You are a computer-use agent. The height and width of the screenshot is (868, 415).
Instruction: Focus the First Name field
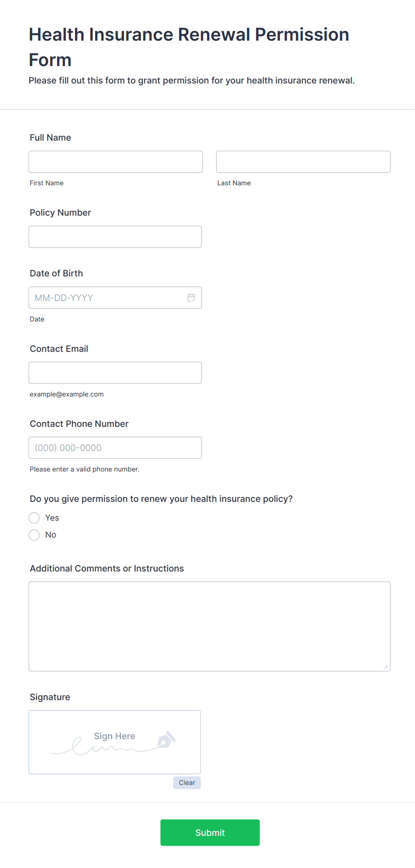pyautogui.click(x=116, y=162)
